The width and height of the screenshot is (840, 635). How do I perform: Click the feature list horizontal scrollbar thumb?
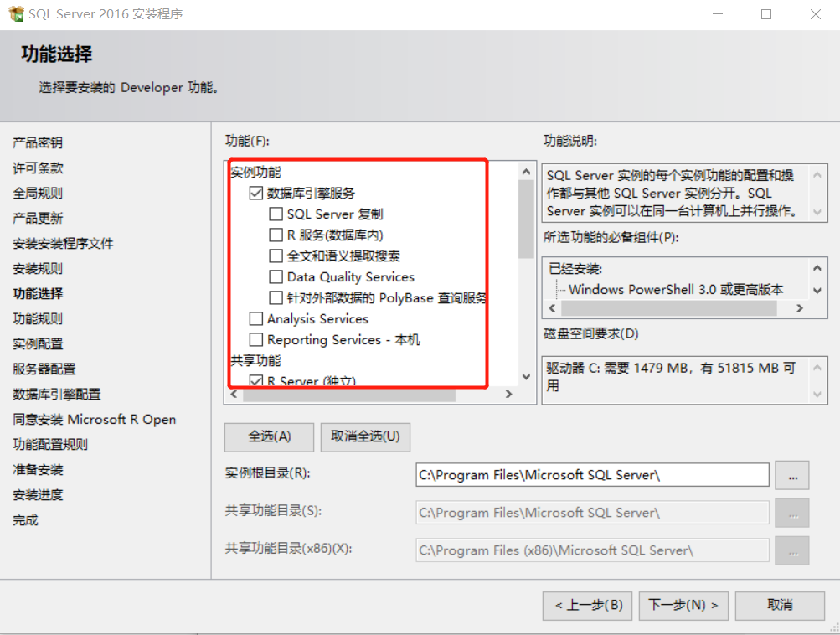coord(349,395)
